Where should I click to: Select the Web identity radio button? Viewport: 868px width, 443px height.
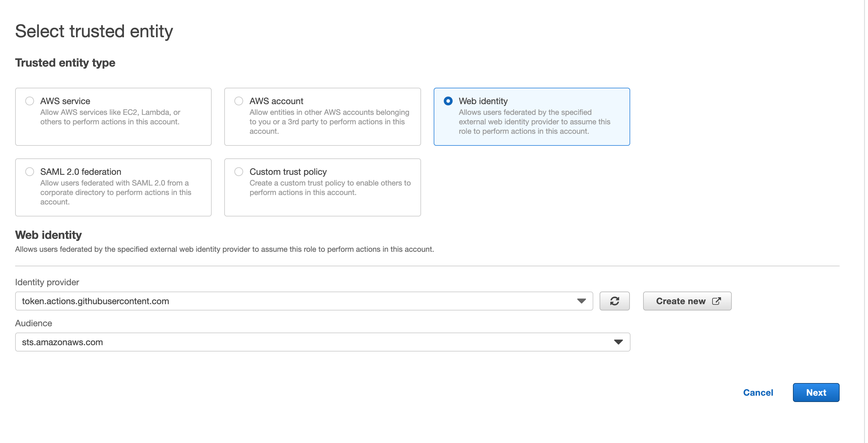448,101
